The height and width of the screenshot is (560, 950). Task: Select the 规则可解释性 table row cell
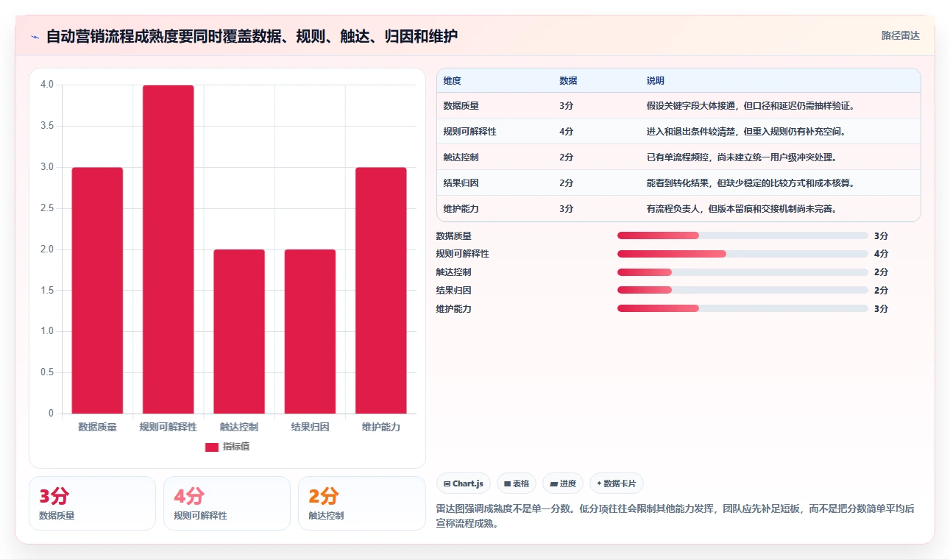470,132
